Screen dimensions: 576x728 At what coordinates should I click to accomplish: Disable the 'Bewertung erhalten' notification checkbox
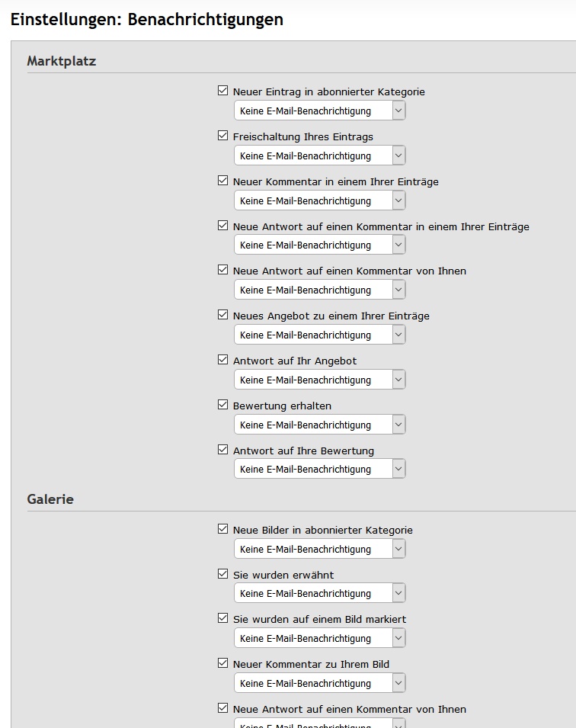[x=222, y=405]
